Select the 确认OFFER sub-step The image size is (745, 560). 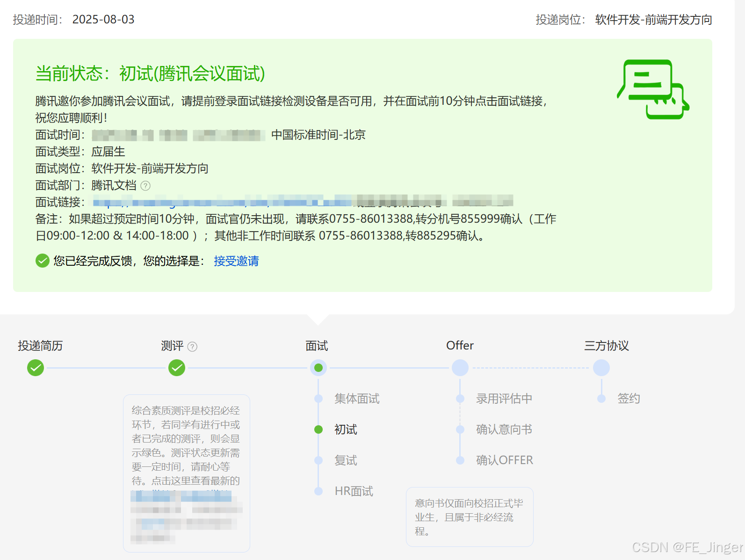coord(505,460)
